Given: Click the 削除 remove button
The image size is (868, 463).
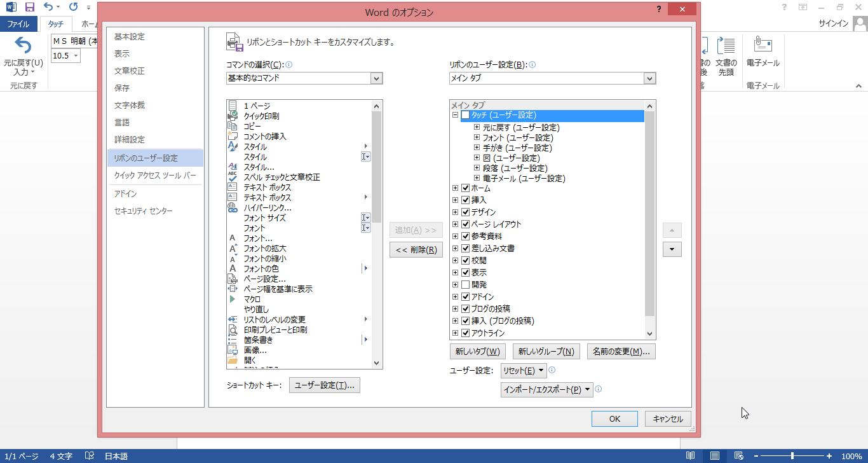Looking at the screenshot, I should pyautogui.click(x=416, y=250).
